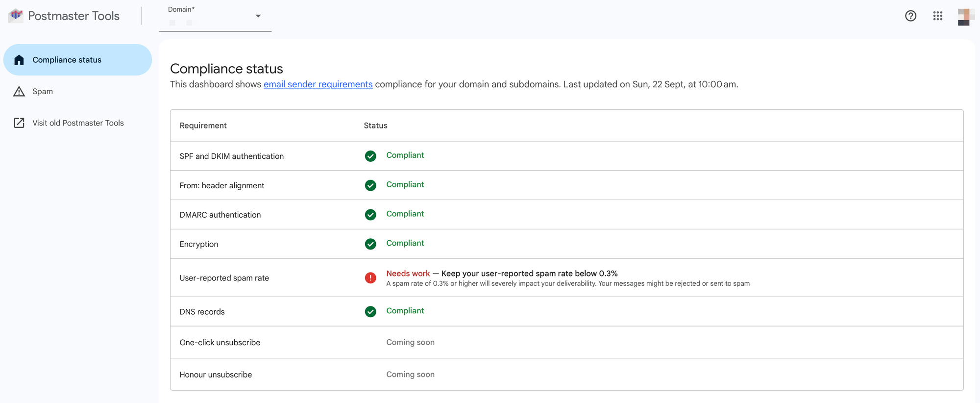This screenshot has height=403, width=980.
Task: Open the email sender requirements link
Action: [x=318, y=84]
